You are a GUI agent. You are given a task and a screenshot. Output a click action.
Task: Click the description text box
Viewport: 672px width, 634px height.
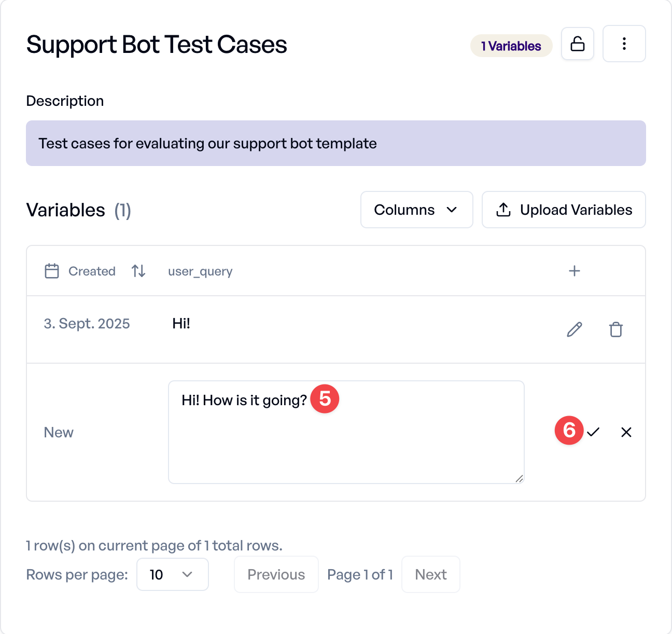pyautogui.click(x=336, y=143)
